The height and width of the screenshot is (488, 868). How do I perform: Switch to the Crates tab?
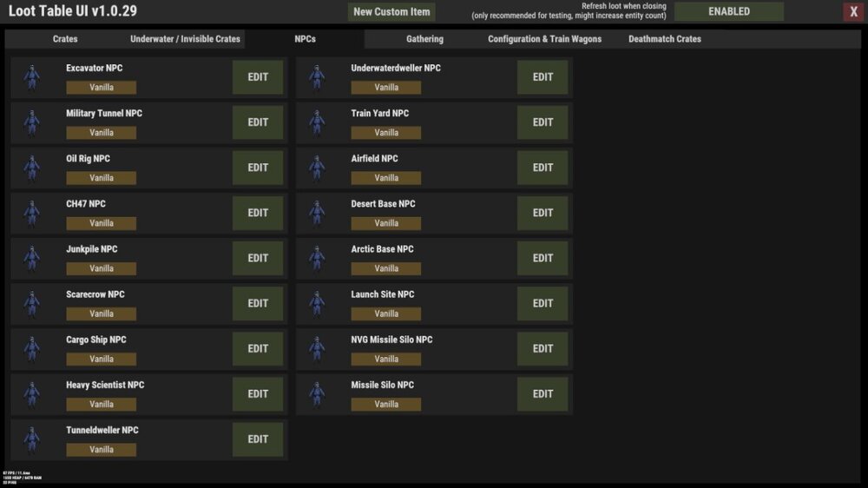(65, 39)
